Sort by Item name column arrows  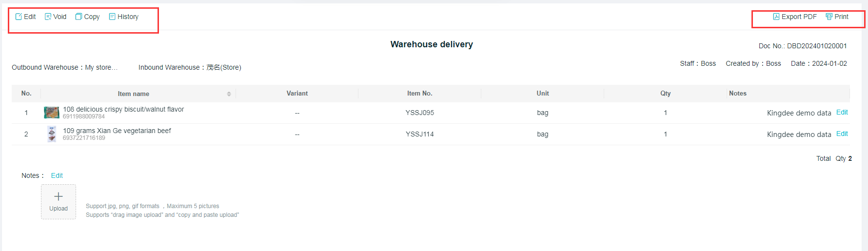point(229,94)
